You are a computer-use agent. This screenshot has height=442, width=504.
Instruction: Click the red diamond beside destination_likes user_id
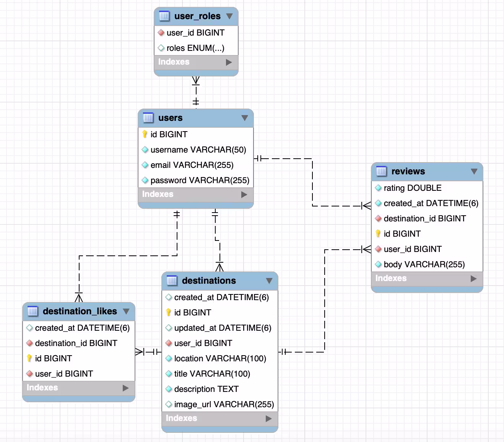point(29,374)
